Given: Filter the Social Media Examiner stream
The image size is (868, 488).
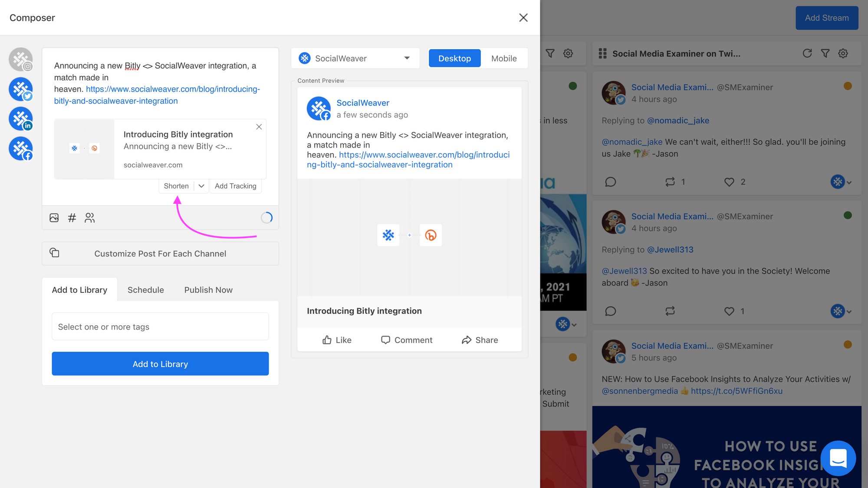Looking at the screenshot, I should [825, 53].
